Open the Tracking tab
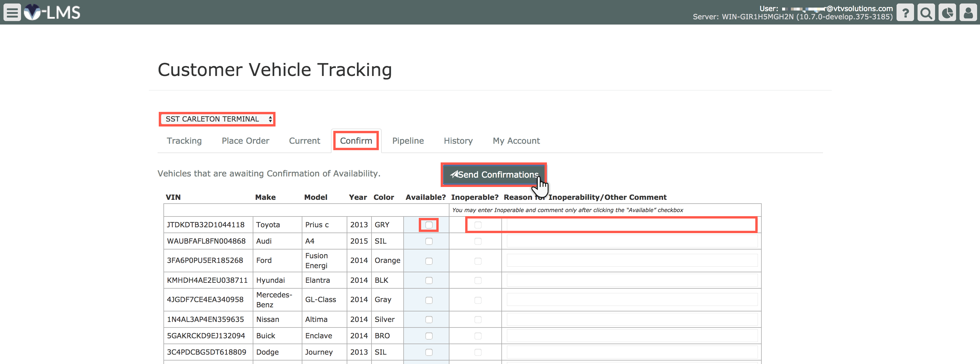980x364 pixels. (x=184, y=141)
